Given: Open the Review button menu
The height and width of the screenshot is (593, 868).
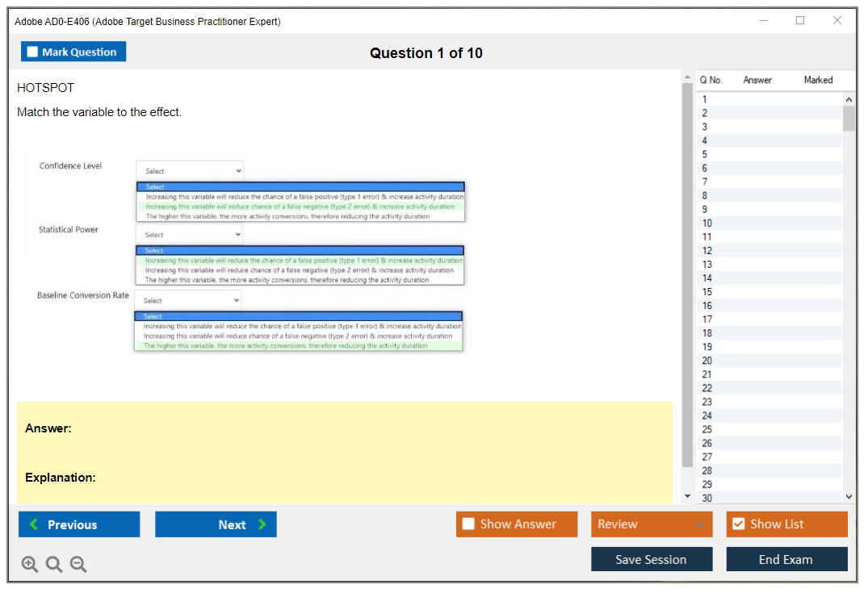Looking at the screenshot, I should pyautogui.click(x=651, y=524).
